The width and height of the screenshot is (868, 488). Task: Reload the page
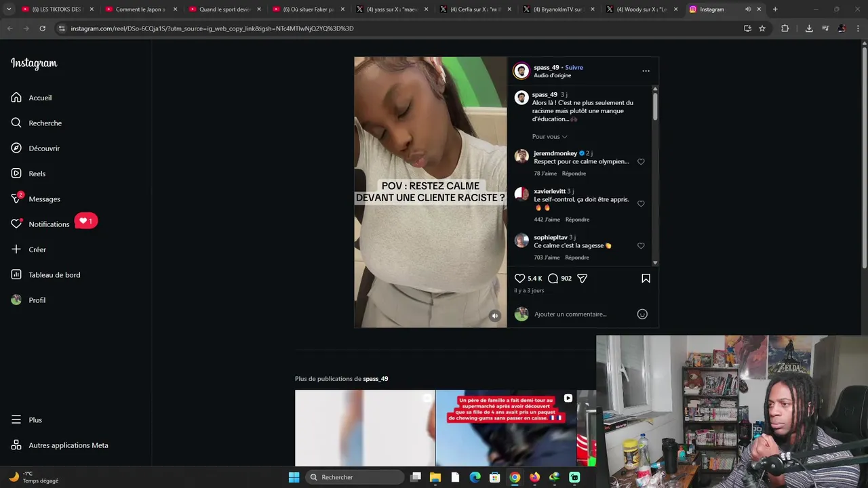coord(42,28)
